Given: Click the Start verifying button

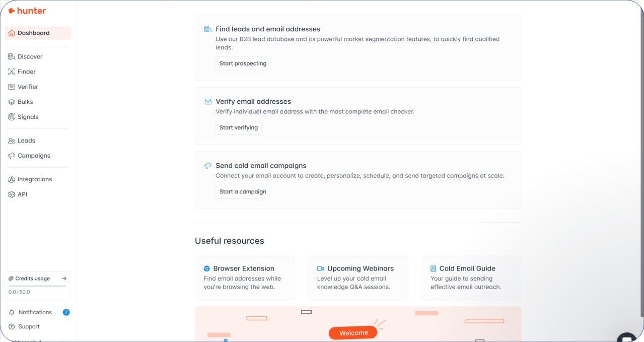Looking at the screenshot, I should pos(239,128).
